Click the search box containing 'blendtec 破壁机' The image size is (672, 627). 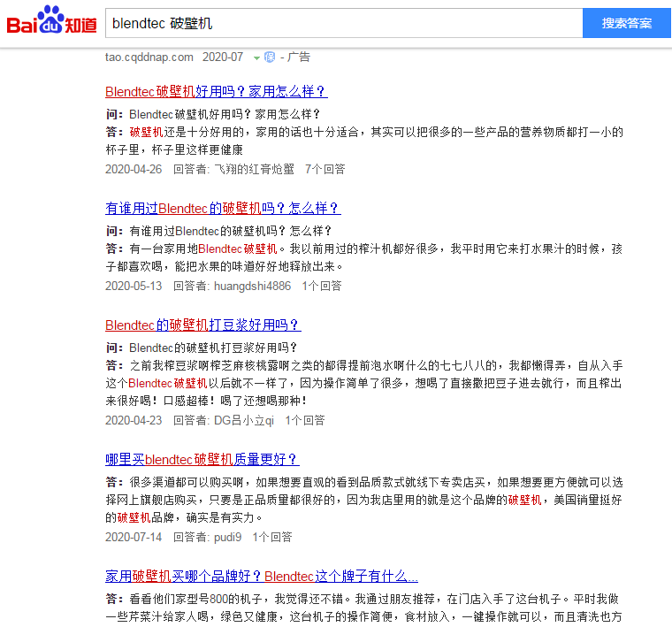pos(344,23)
